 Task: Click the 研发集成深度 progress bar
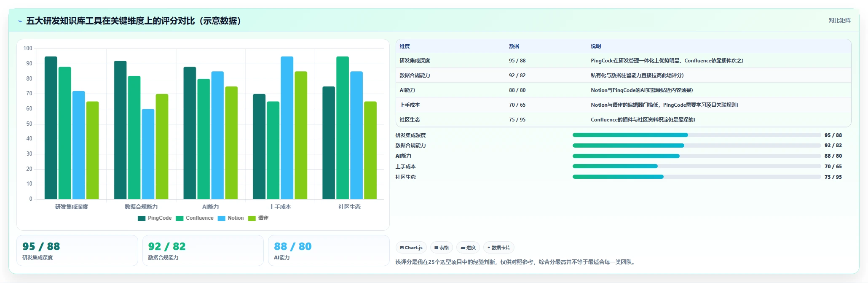[x=697, y=135]
